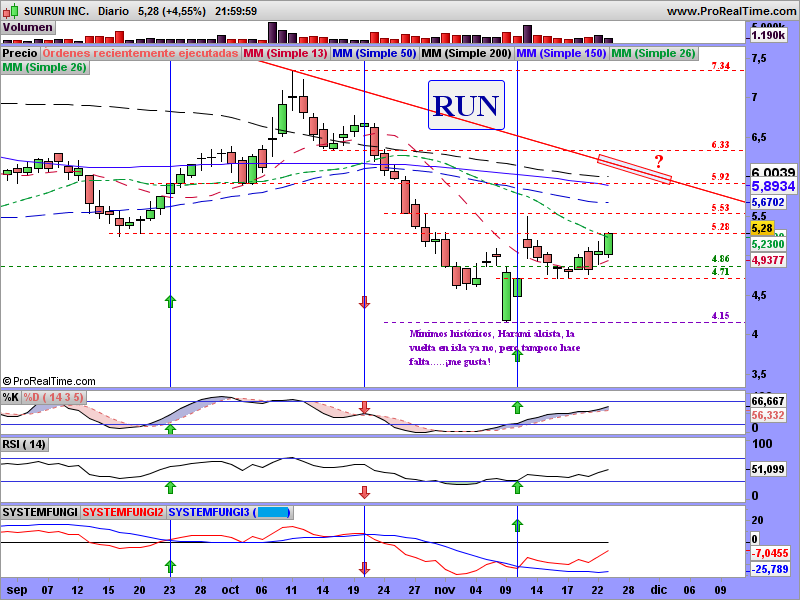800x600 pixels.
Task: Click the red down arrow in the RSI panel
Action: (x=364, y=492)
